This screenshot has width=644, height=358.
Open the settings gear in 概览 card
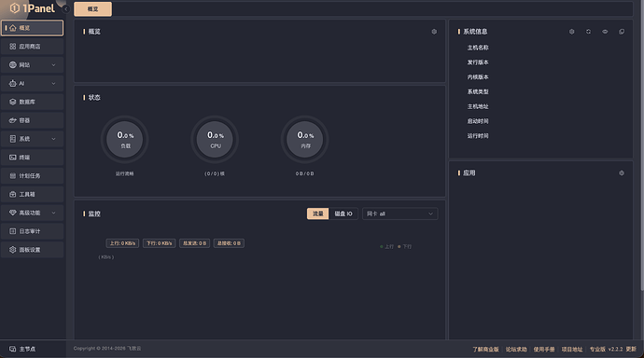pos(434,32)
